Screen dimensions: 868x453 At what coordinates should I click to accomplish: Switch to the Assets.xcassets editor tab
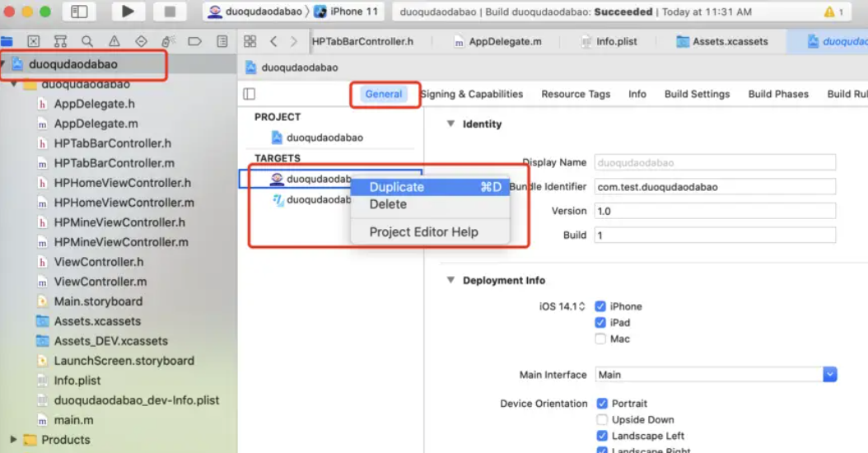(722, 41)
